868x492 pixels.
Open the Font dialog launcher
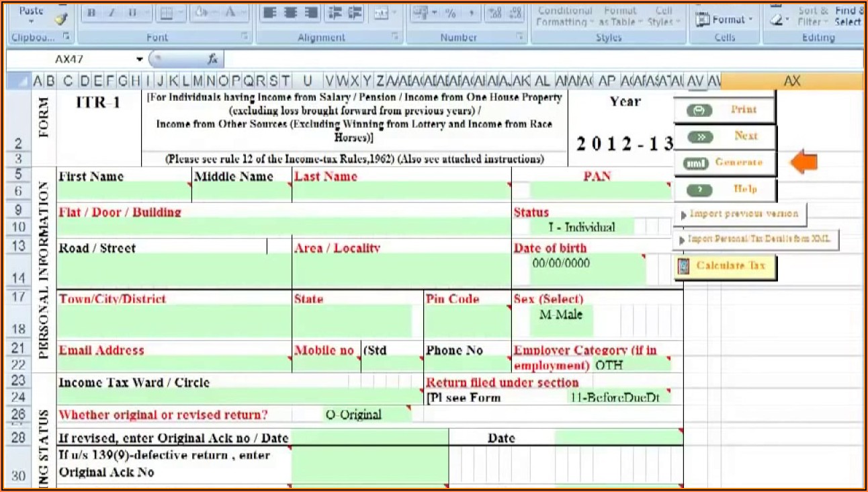[x=244, y=36]
